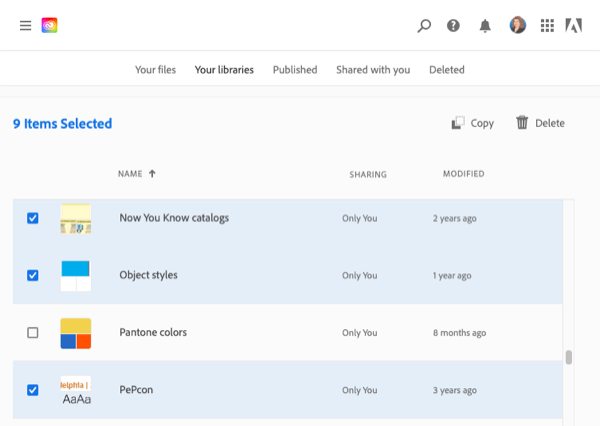Click the "Object styles" library name

coord(148,275)
